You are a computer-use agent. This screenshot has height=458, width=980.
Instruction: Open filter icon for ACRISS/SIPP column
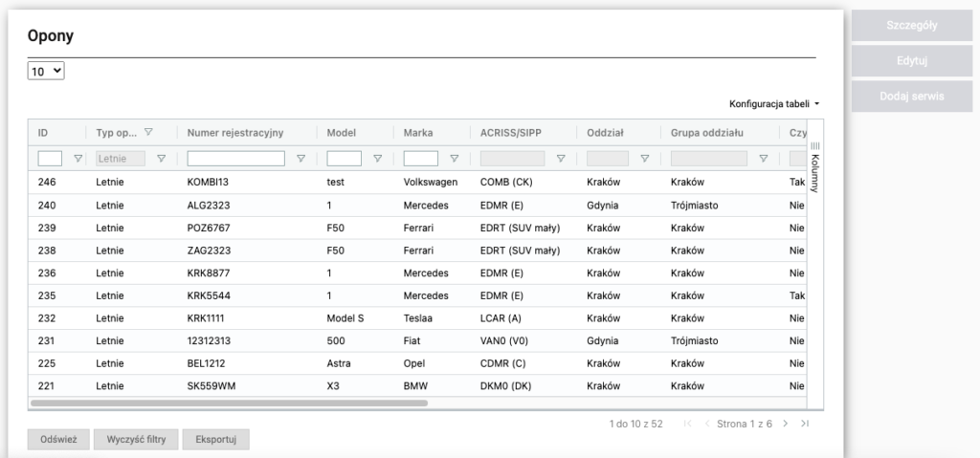tap(561, 159)
